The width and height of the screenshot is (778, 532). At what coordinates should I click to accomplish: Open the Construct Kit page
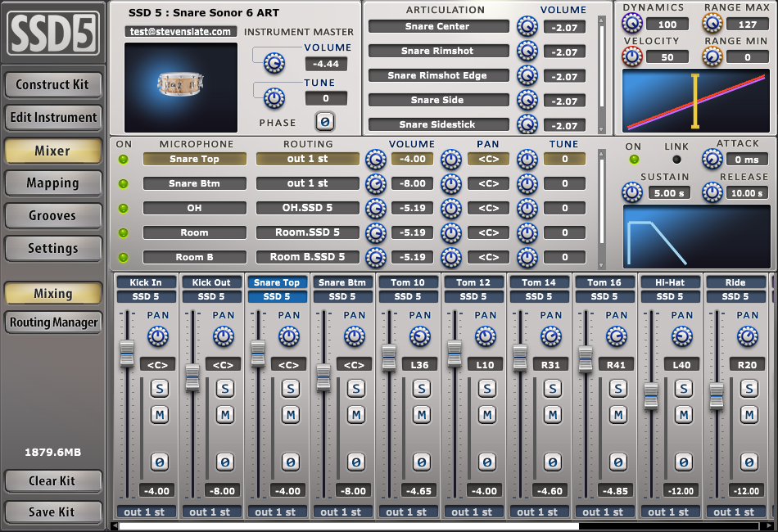click(53, 85)
